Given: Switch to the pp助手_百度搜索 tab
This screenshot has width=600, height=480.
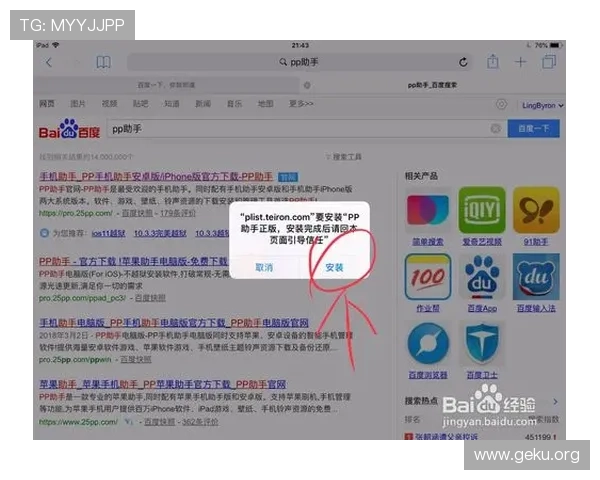Looking at the screenshot, I should 432,85.
